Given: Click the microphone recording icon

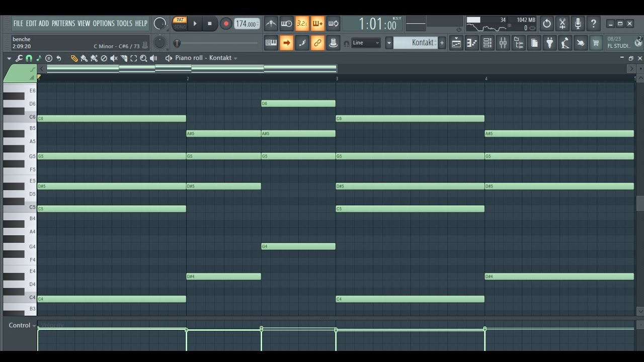Looking at the screenshot, I should click(x=578, y=23).
